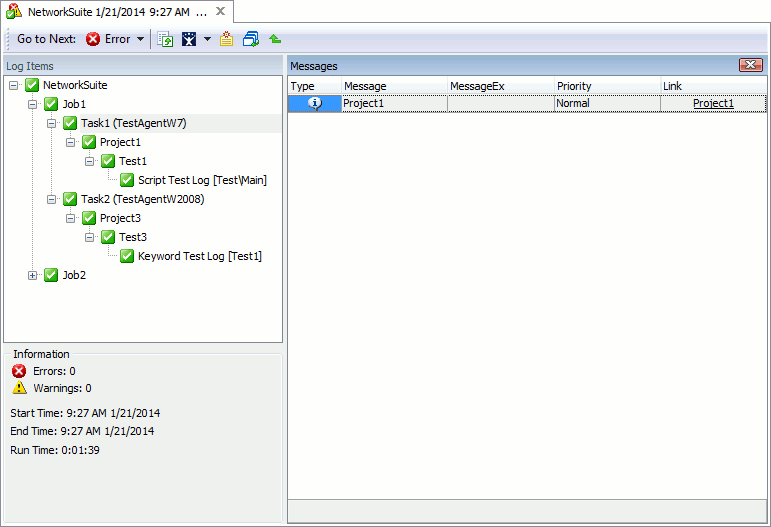Click the empty MessageEx cell in Project1 row
Viewport: 771px width, 527px height.
coord(501,103)
